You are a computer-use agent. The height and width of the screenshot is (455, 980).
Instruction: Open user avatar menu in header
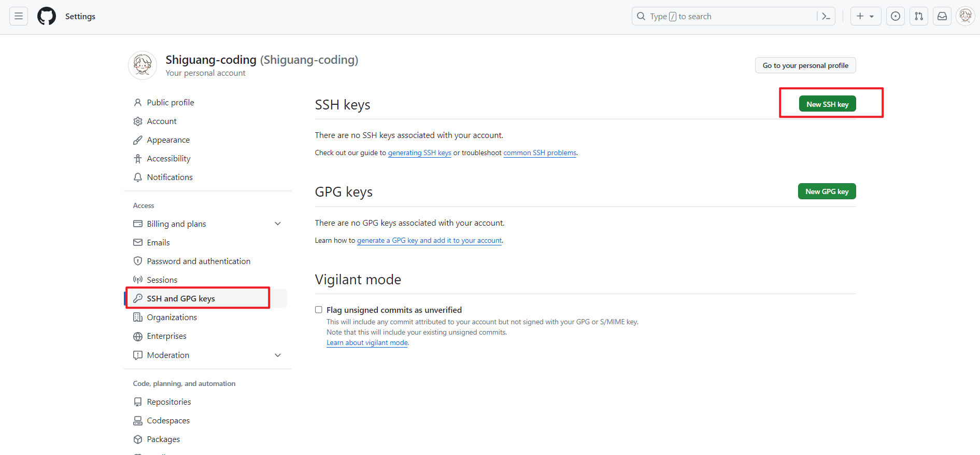965,16
